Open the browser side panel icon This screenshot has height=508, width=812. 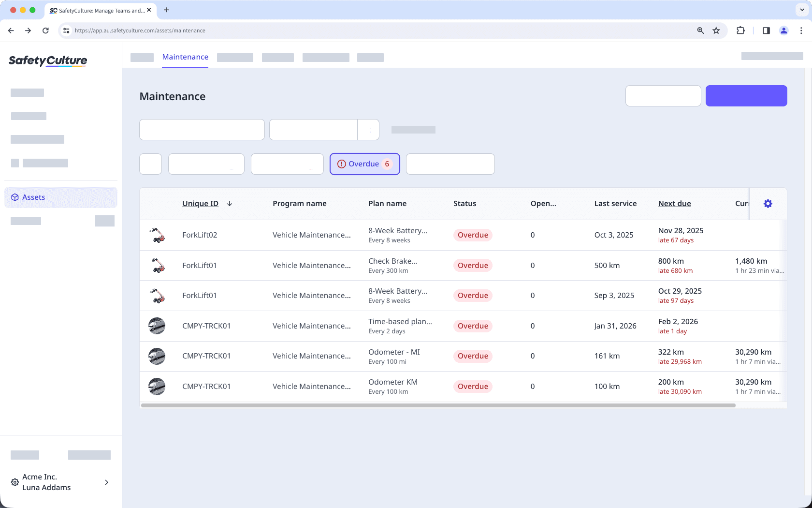[x=766, y=30]
